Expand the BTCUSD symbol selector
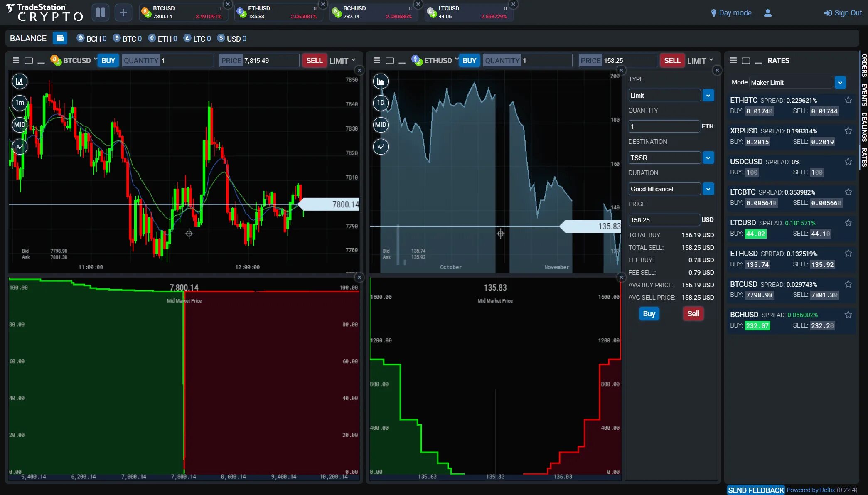The width and height of the screenshot is (868, 495). tap(95, 60)
